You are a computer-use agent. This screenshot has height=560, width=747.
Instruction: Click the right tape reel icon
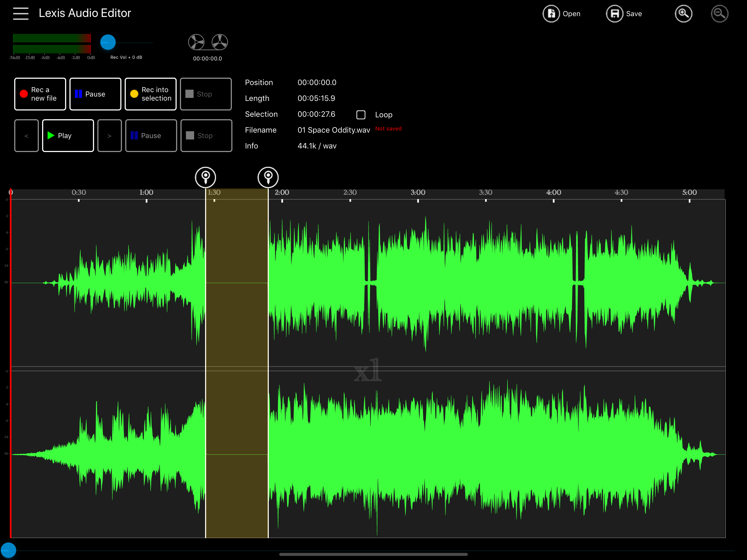[x=220, y=42]
